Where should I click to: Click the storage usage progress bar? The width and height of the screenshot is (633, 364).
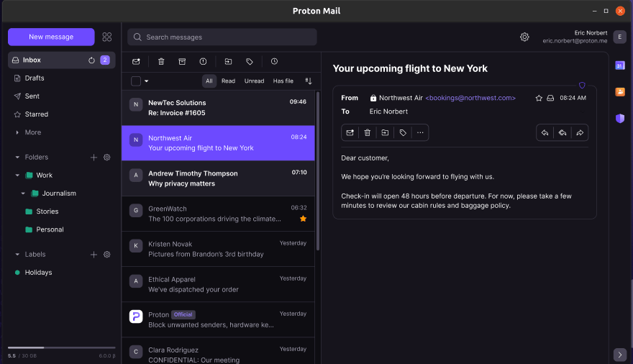(x=61, y=347)
